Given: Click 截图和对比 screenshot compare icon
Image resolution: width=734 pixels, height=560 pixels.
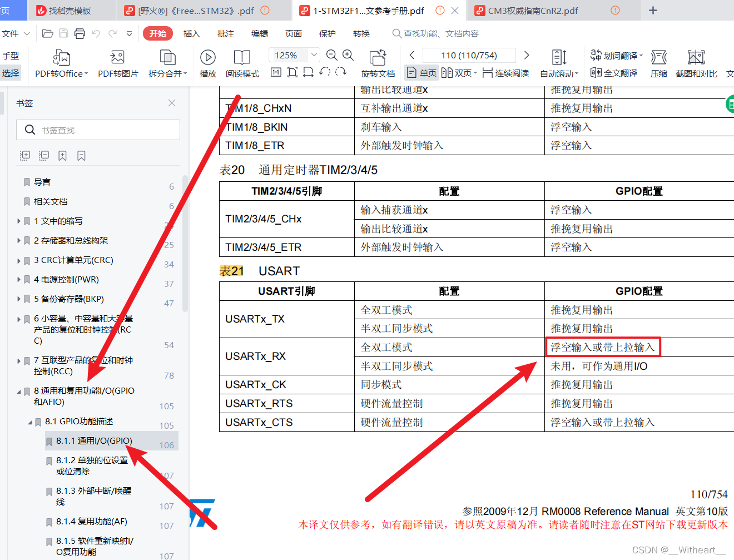Looking at the screenshot, I should coord(696,64).
